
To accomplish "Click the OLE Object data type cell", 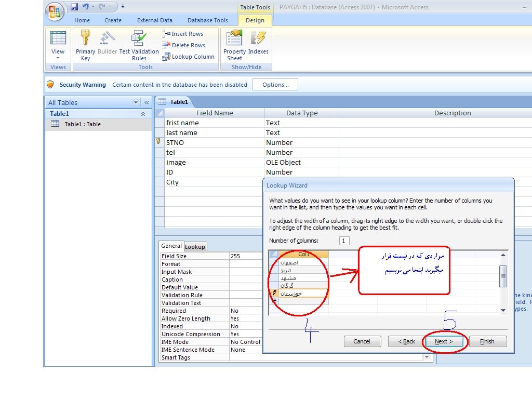I will (301, 162).
